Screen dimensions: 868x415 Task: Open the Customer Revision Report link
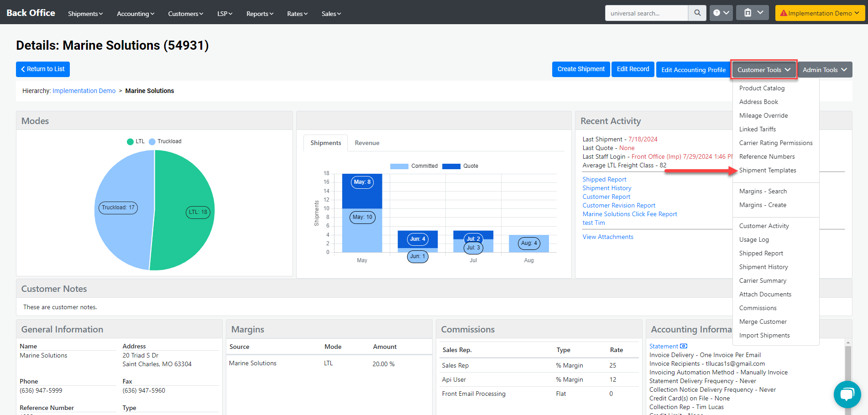coord(619,205)
